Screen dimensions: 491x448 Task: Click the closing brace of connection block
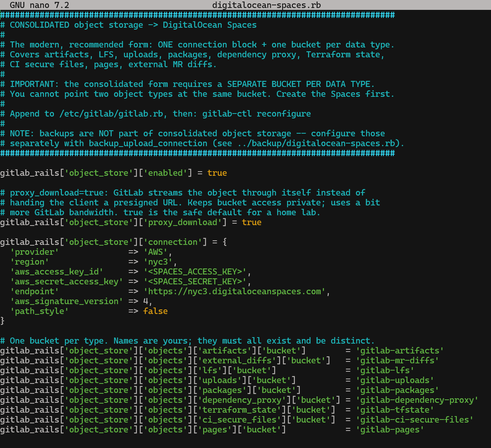2,321
